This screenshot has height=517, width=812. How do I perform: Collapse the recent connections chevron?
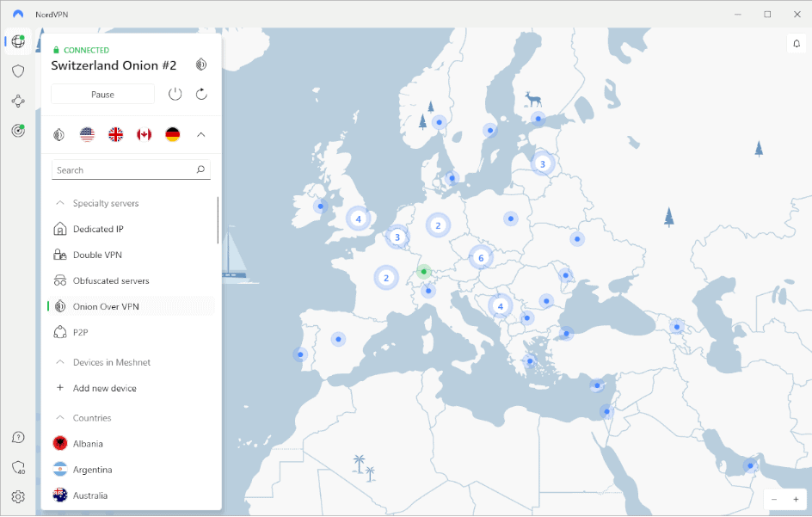(x=201, y=134)
